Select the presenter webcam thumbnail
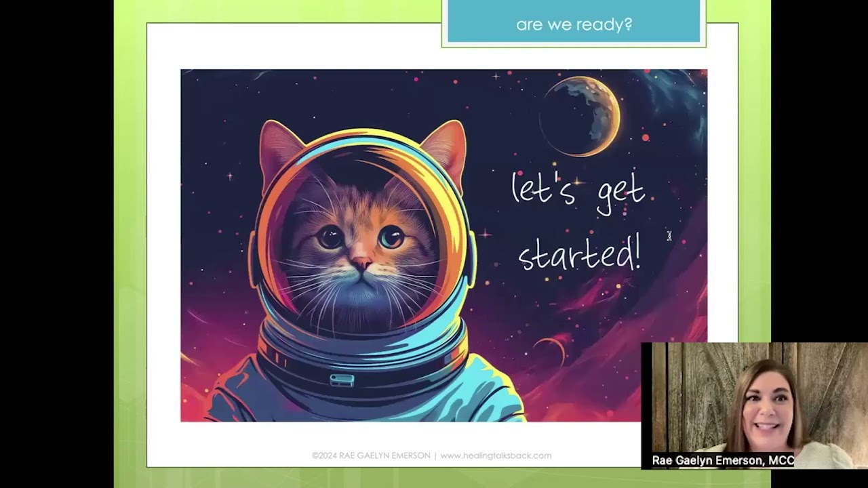Screen dimensions: 868x488 tap(754, 405)
